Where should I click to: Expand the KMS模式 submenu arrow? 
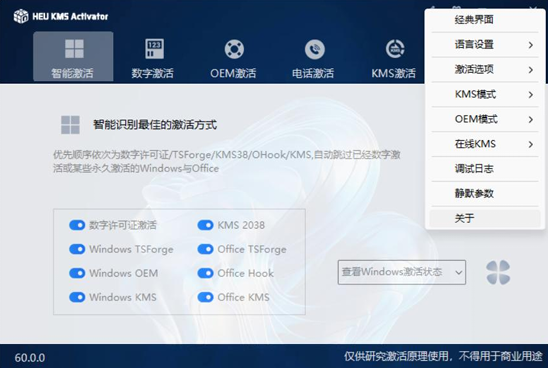coord(531,94)
